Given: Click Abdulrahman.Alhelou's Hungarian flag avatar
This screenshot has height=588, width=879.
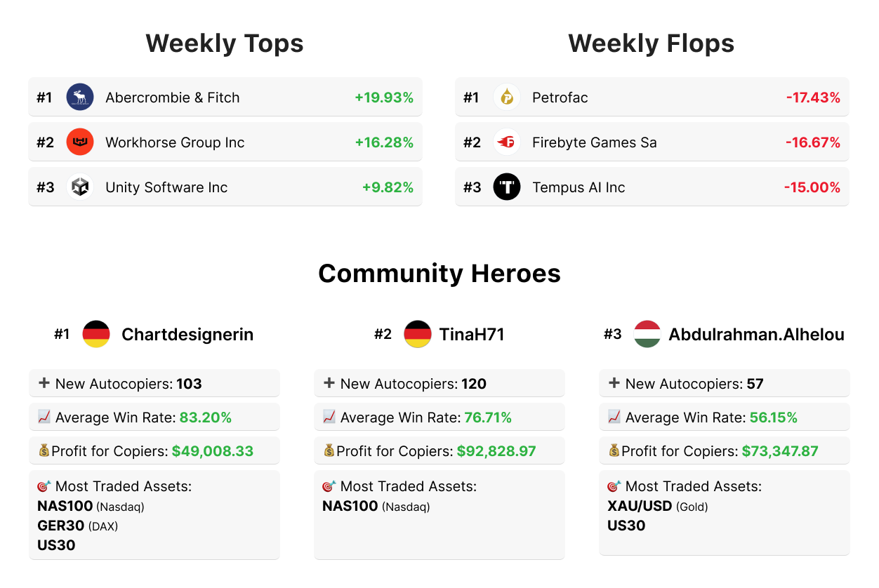Looking at the screenshot, I should [x=647, y=334].
